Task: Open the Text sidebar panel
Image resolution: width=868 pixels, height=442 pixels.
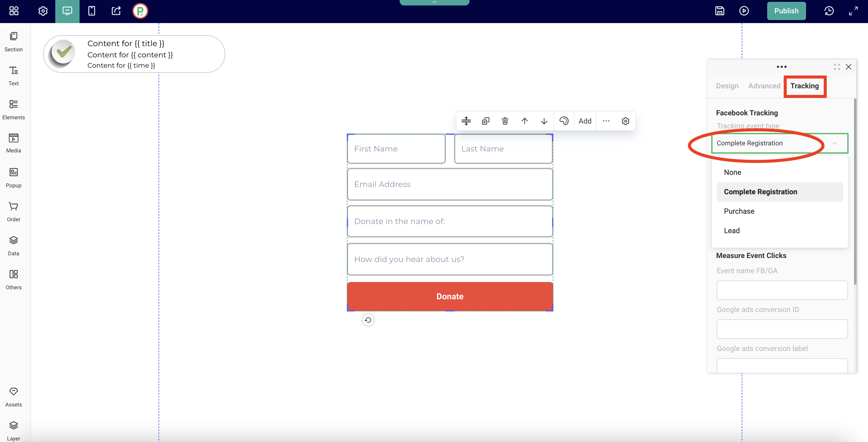Action: pyautogui.click(x=13, y=76)
